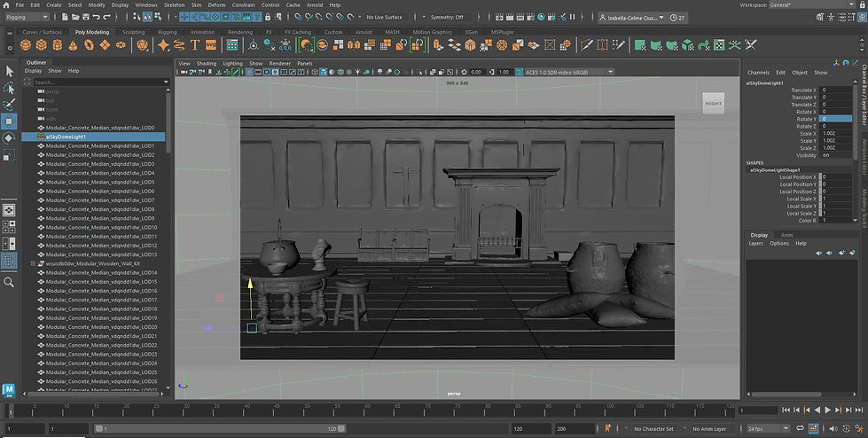Click the viewport gamma value field 1.00
The width and height of the screenshot is (868, 438).
point(504,72)
